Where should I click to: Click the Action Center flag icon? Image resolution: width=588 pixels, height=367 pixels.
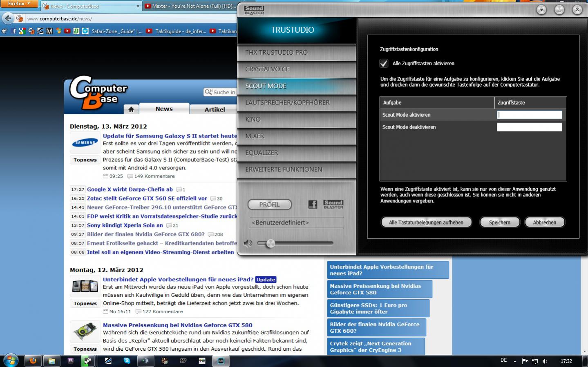[525, 361]
